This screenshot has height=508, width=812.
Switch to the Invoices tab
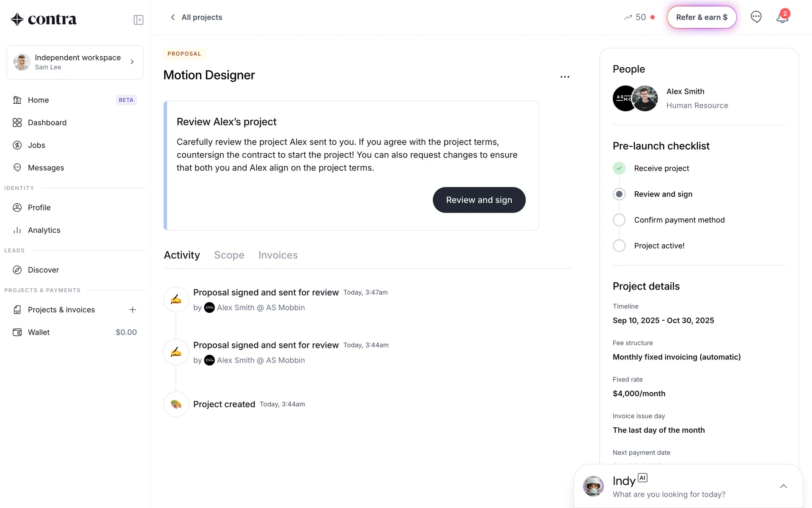click(x=278, y=255)
